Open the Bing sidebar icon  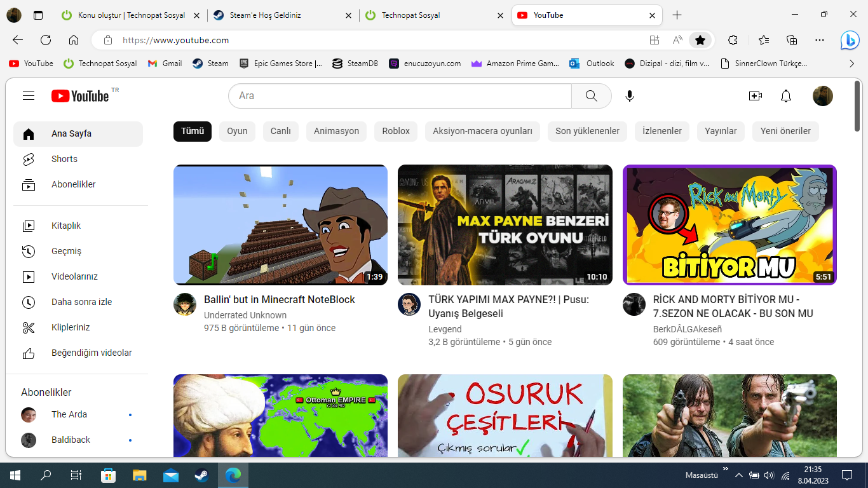coord(850,40)
